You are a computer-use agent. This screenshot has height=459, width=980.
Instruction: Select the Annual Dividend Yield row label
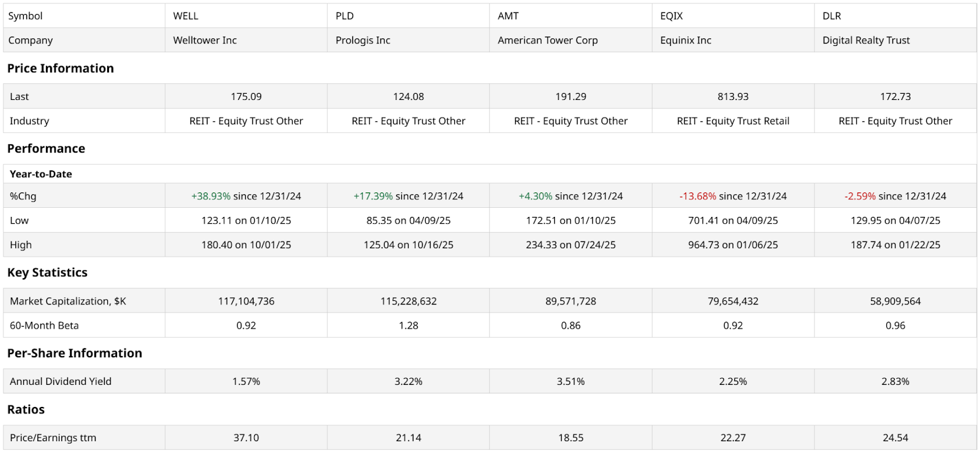click(x=61, y=382)
